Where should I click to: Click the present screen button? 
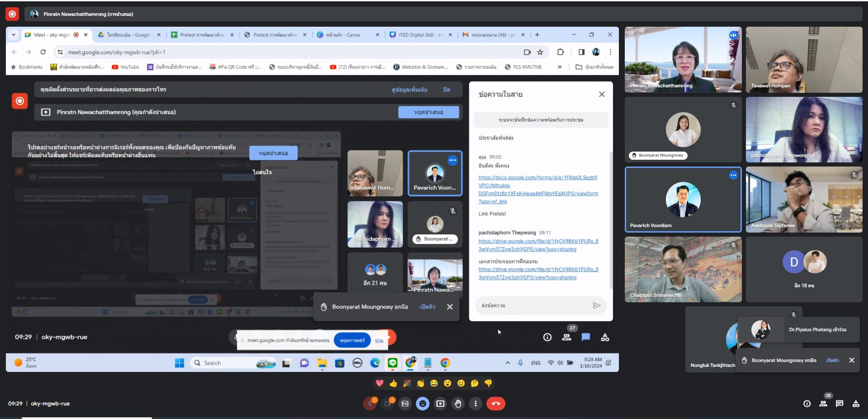pos(440,404)
